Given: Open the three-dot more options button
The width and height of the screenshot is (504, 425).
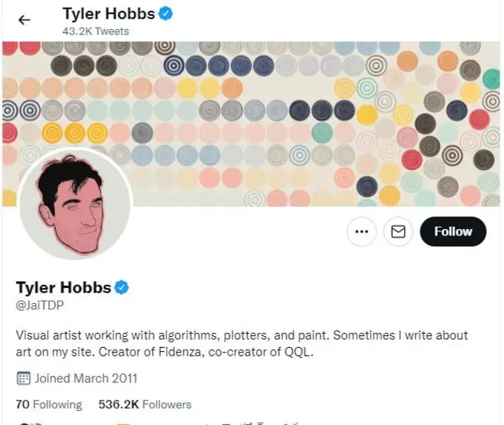Looking at the screenshot, I should [361, 231].
